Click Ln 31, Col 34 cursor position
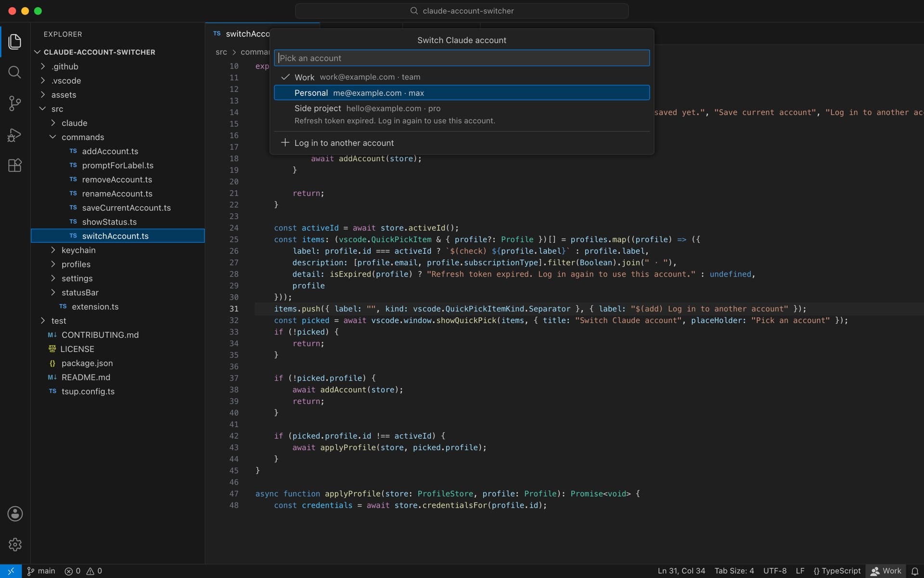 click(681, 571)
